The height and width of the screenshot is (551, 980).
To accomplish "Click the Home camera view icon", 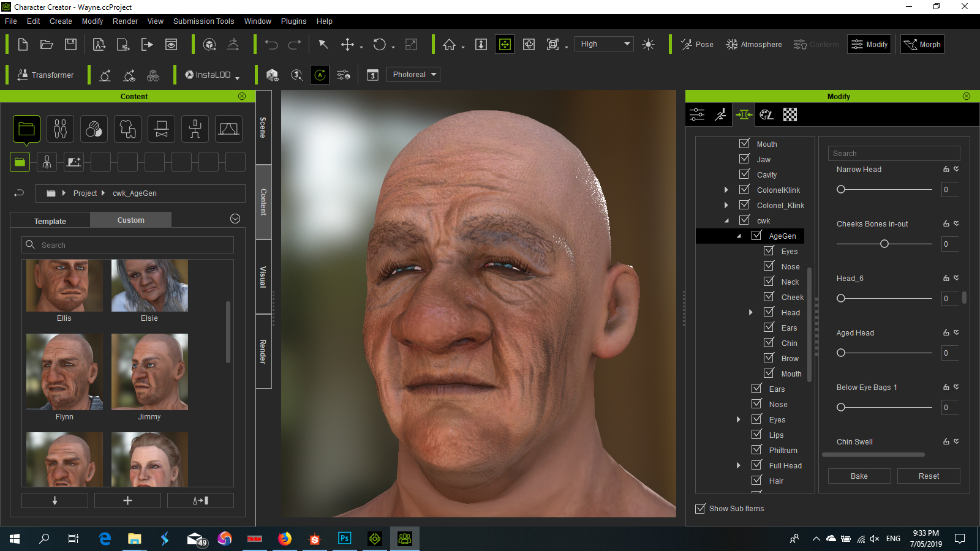I will [x=450, y=44].
